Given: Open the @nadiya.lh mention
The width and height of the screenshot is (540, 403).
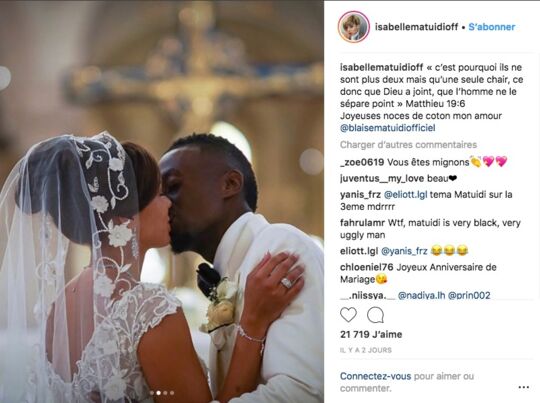Looking at the screenshot, I should pos(421,296).
